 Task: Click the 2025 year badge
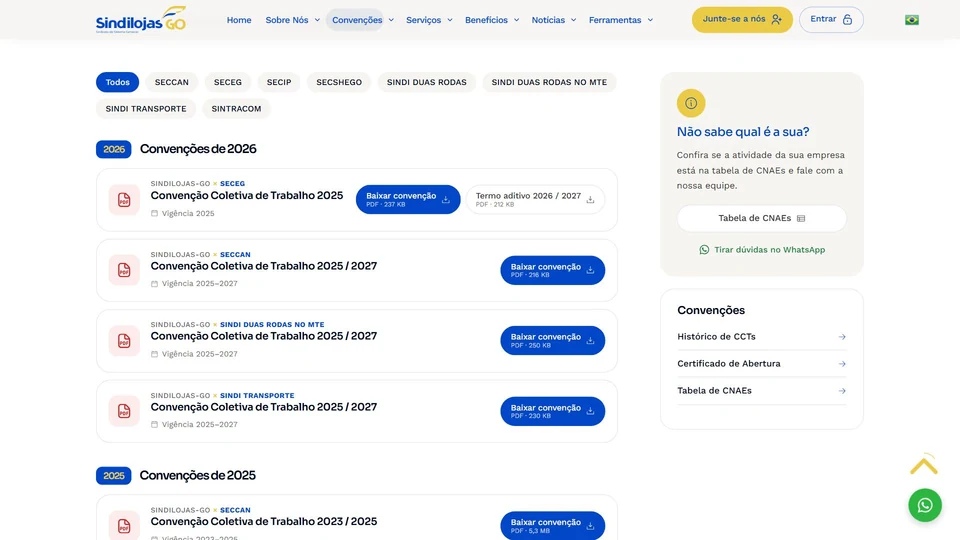113,476
